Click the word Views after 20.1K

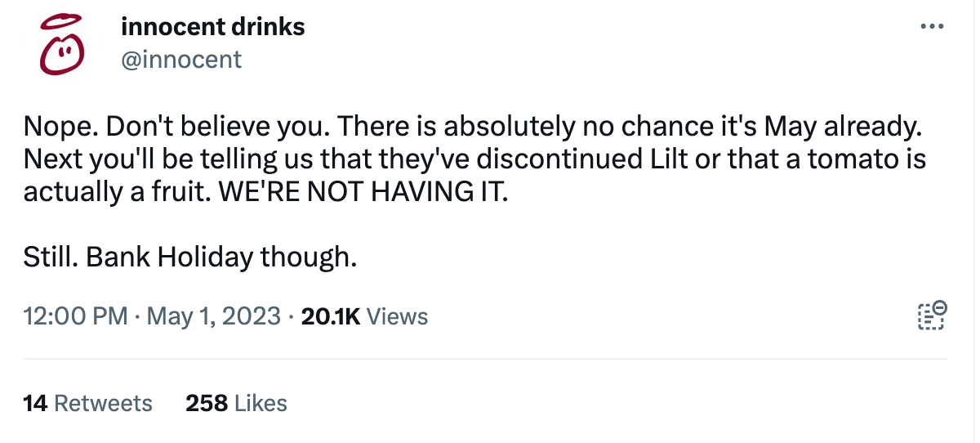pos(398,316)
